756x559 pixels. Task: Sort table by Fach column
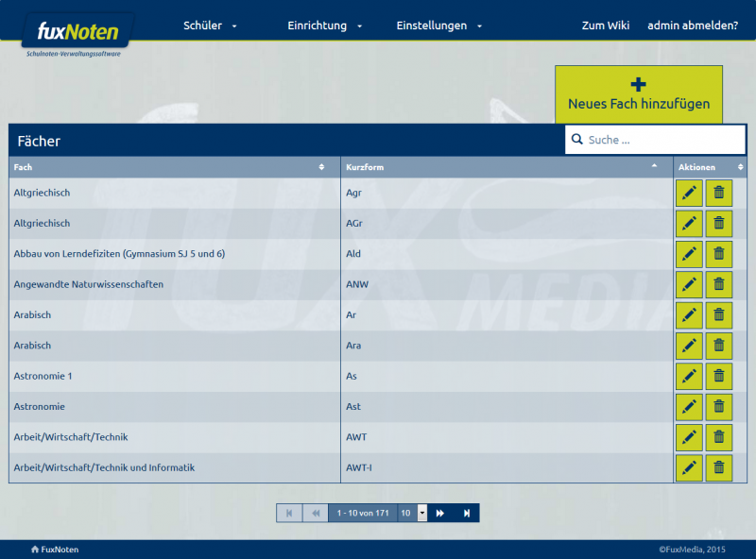[x=175, y=167]
